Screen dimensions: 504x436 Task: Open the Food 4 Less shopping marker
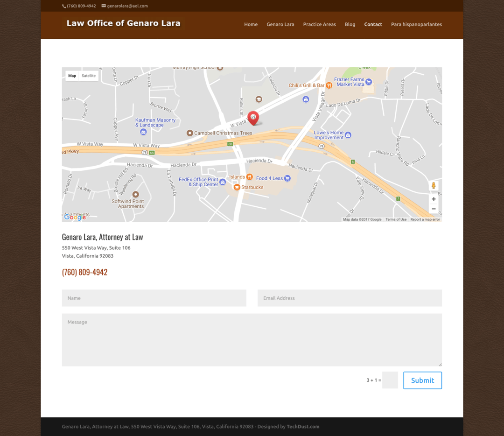287,178
